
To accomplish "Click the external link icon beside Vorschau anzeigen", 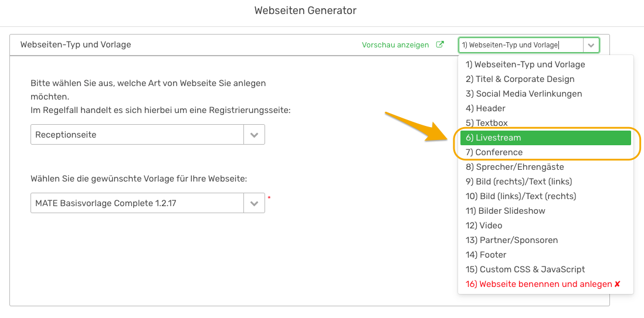I will point(440,45).
